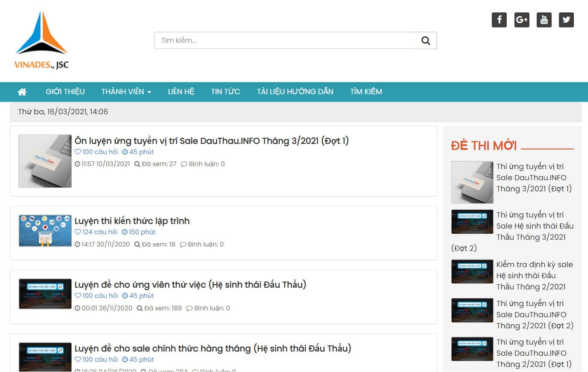The image size is (588, 372).
Task: Click thumbnail of Luyện thi kiến thức lập trình
Action: coord(45,231)
